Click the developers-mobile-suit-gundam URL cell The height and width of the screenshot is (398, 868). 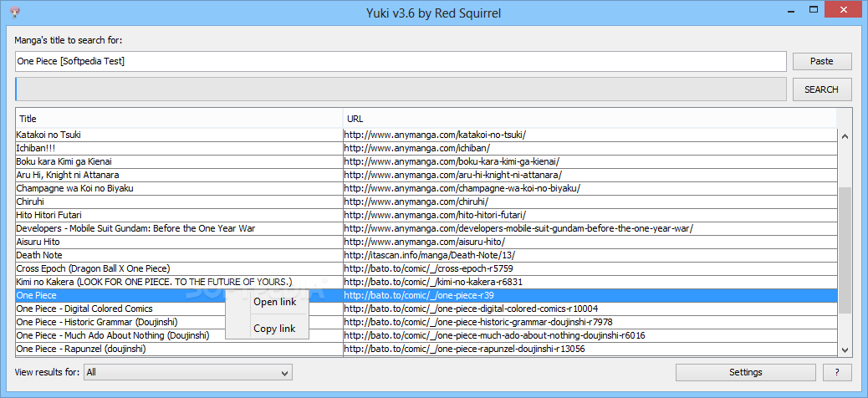590,228
